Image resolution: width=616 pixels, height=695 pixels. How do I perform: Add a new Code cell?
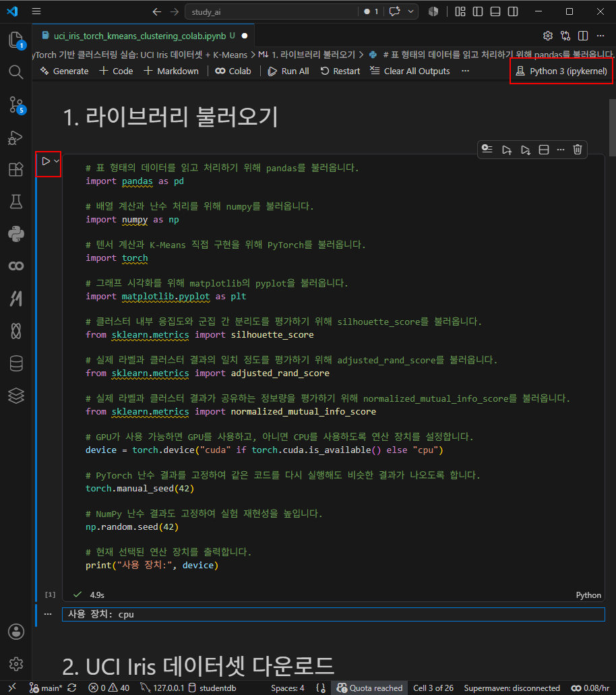[x=116, y=71]
